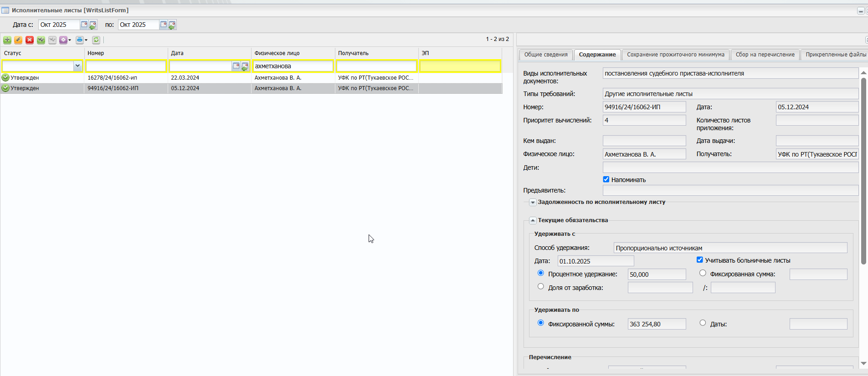Click the 'Предъявитель' input field

[730, 190]
